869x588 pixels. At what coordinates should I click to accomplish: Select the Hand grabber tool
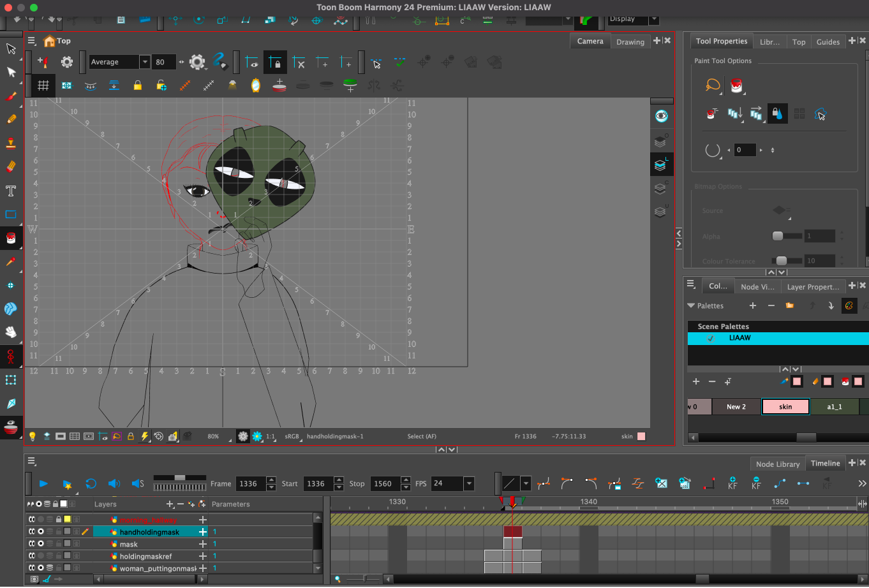[11, 332]
